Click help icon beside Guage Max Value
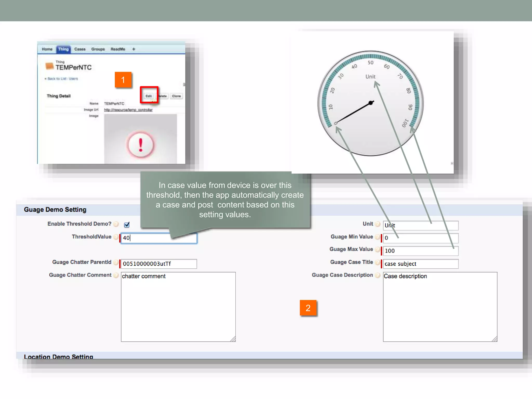 pyautogui.click(x=378, y=249)
